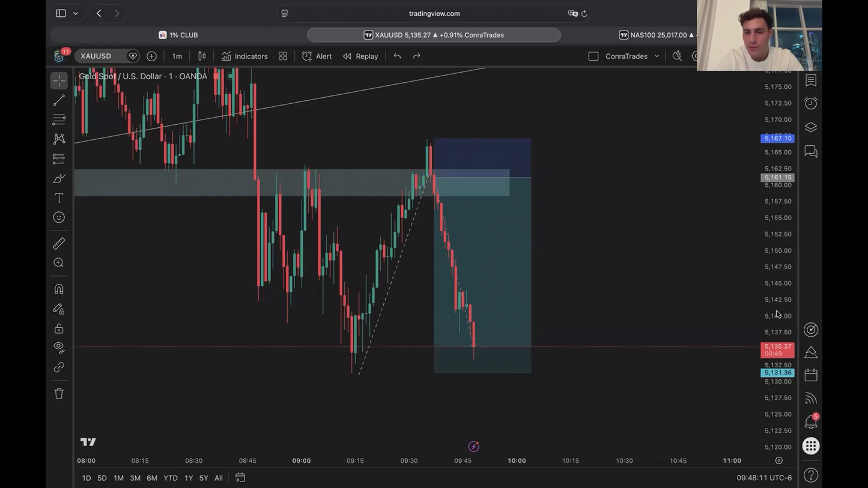Pick the ruler measure tool
The height and width of the screenshot is (488, 868).
59,243
